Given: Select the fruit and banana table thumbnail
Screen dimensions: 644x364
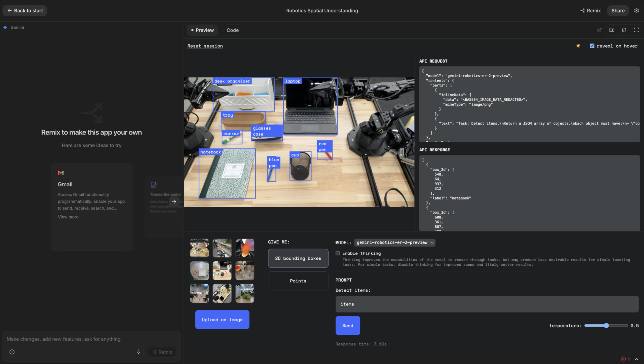Looking at the screenshot, I should tap(199, 248).
